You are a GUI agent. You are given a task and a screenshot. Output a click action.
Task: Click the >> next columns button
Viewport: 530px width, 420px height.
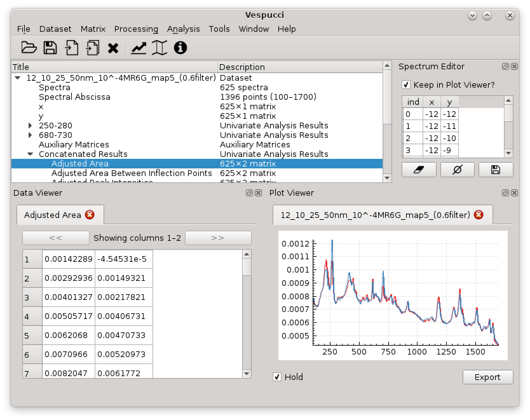tap(218, 238)
